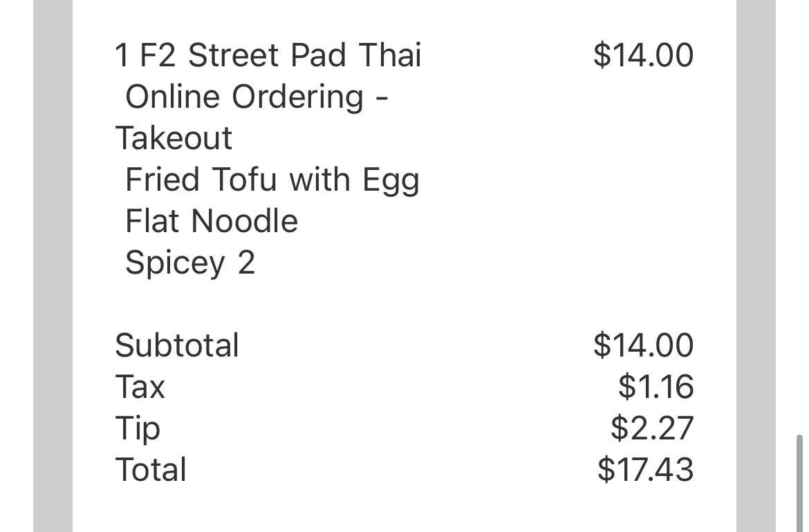Click the Online Ordering modifier line

[244, 97]
